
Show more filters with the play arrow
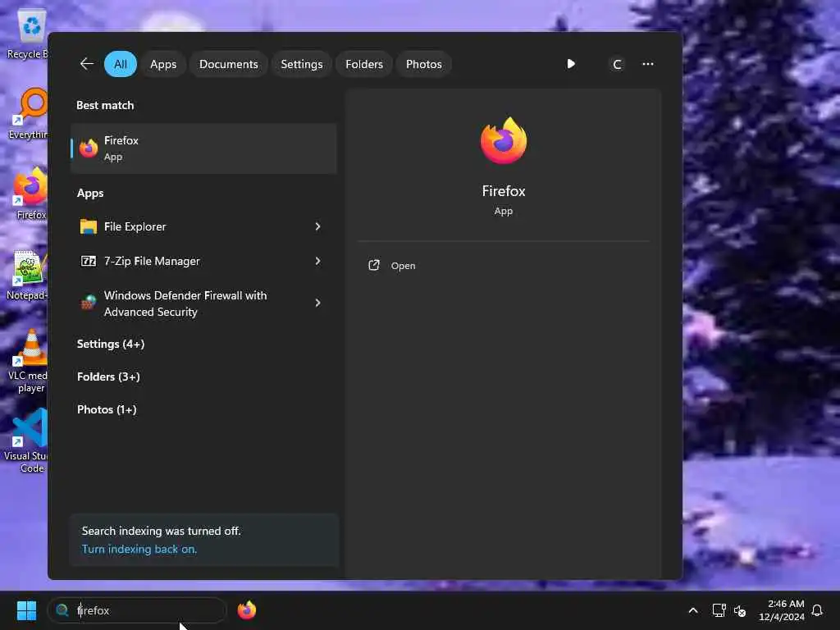pos(571,64)
